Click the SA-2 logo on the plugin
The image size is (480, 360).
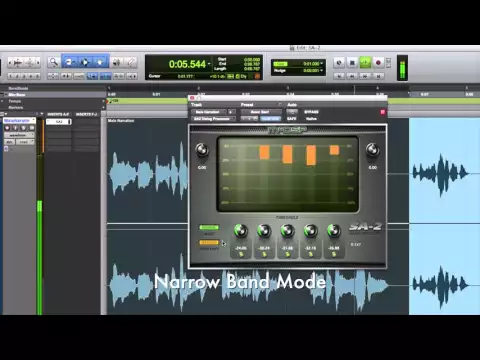pyautogui.click(x=365, y=227)
